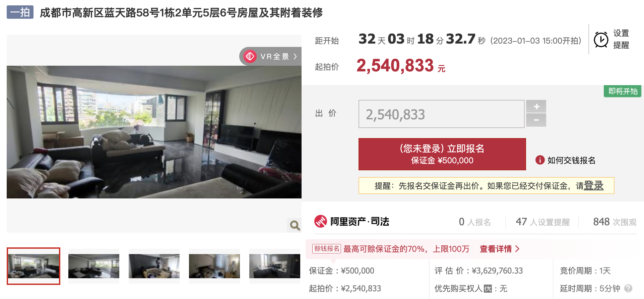Screen dimensions: 644x299
Task: Expand 查看详情 chevron for deposit details
Action: pyautogui.click(x=517, y=249)
